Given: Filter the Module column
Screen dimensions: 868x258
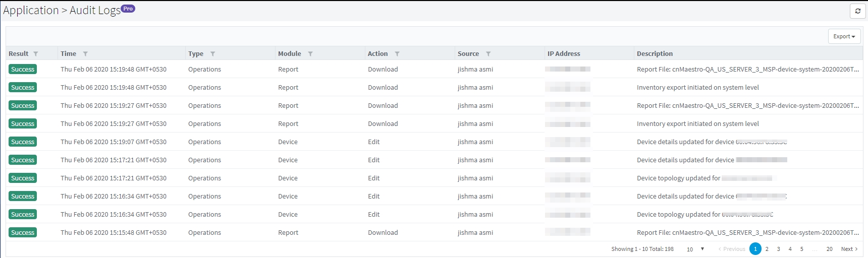Looking at the screenshot, I should pyautogui.click(x=310, y=54).
